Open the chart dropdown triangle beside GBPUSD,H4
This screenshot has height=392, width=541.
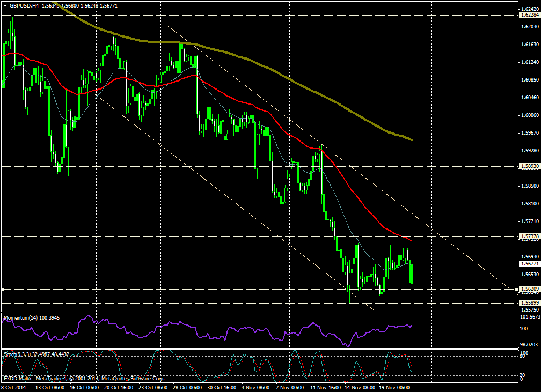point(5,5)
